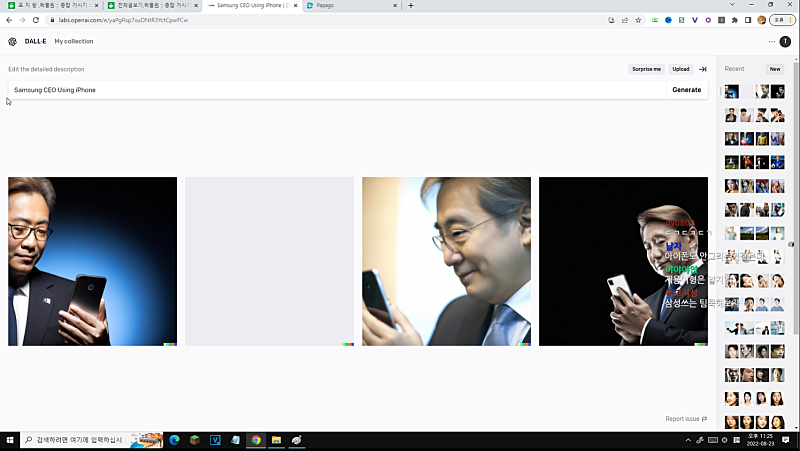Open the Chrome menu button with orange dots

(782, 20)
